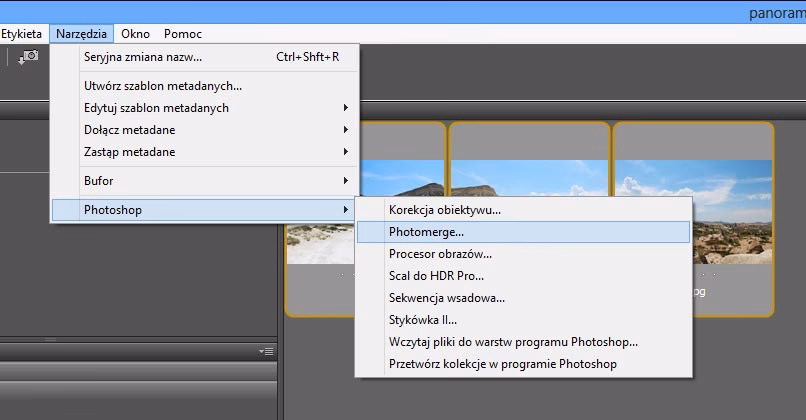The height and width of the screenshot is (420, 806).
Task: Select Utwórz szablon metadanych...
Action: coord(205,86)
